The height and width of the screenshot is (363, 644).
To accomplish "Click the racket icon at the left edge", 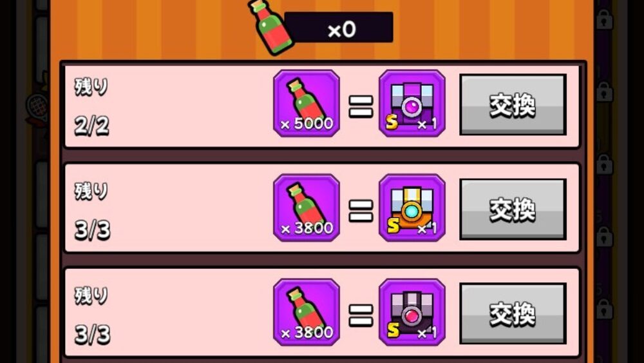I will coord(37,108).
